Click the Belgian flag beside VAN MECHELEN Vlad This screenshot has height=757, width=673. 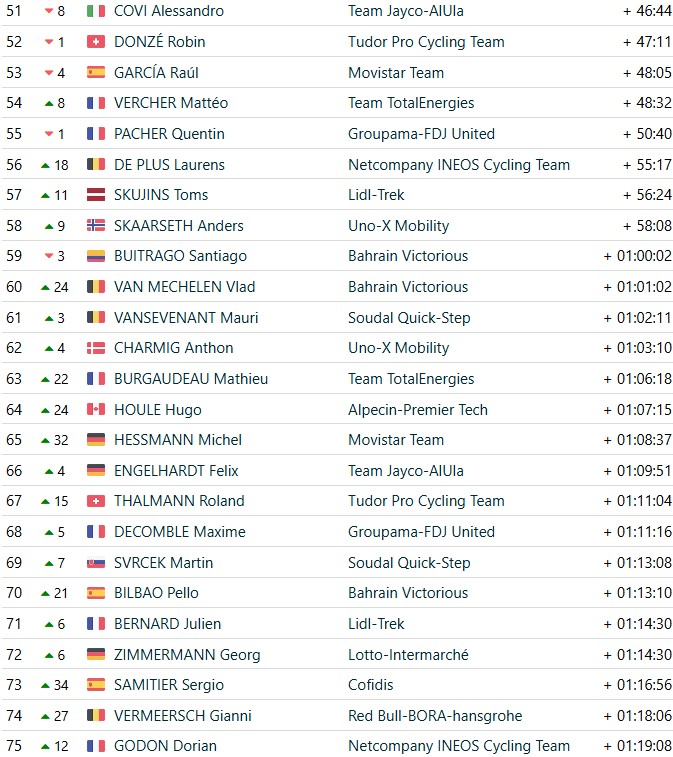pyautogui.click(x=96, y=287)
